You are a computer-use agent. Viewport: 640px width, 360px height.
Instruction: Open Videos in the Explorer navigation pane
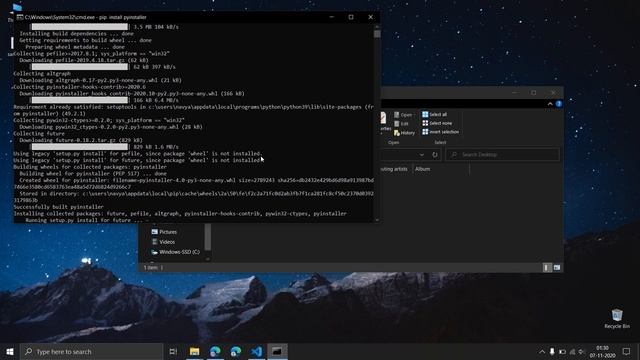163,242
